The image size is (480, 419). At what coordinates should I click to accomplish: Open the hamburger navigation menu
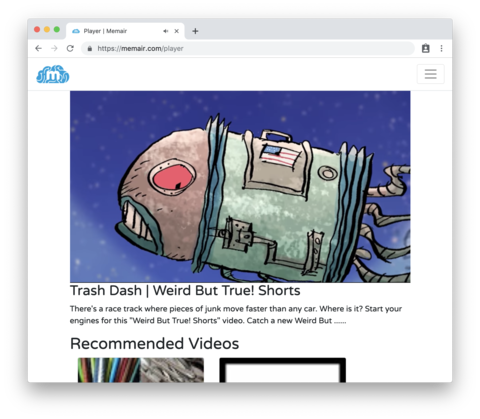[430, 74]
